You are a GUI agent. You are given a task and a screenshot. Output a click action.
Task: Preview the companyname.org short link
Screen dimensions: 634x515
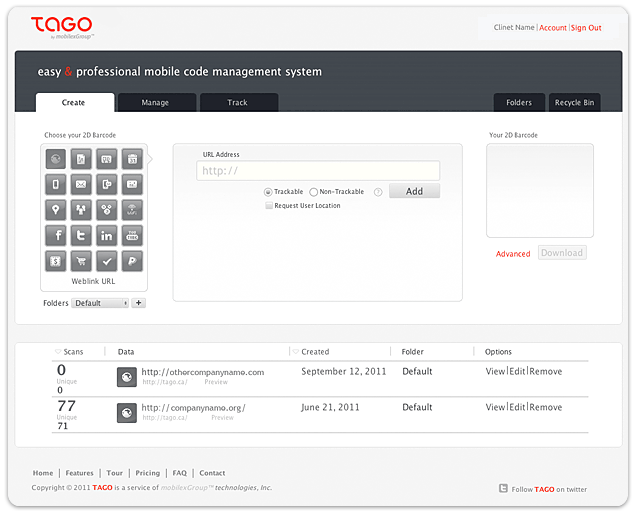222,418
